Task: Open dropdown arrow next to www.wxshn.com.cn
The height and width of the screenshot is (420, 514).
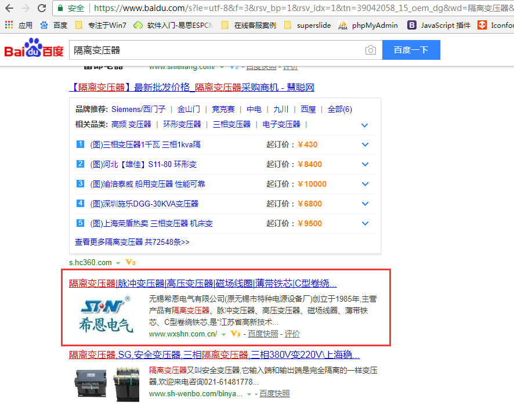Action: (x=223, y=335)
